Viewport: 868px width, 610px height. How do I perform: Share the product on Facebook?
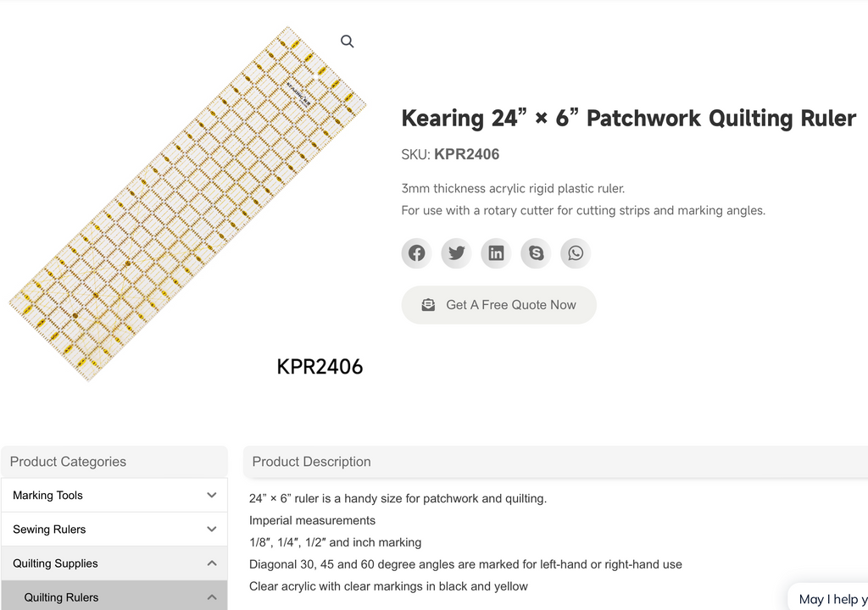416,252
